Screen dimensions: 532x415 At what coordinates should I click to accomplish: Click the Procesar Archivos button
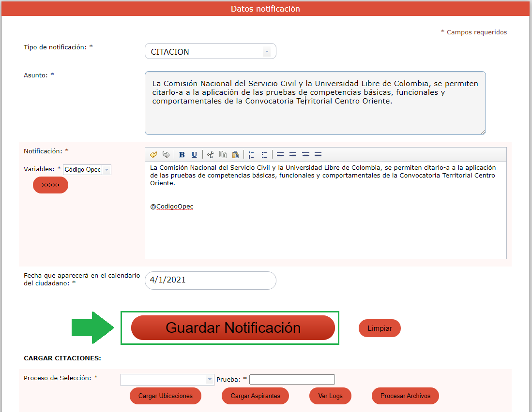click(405, 396)
